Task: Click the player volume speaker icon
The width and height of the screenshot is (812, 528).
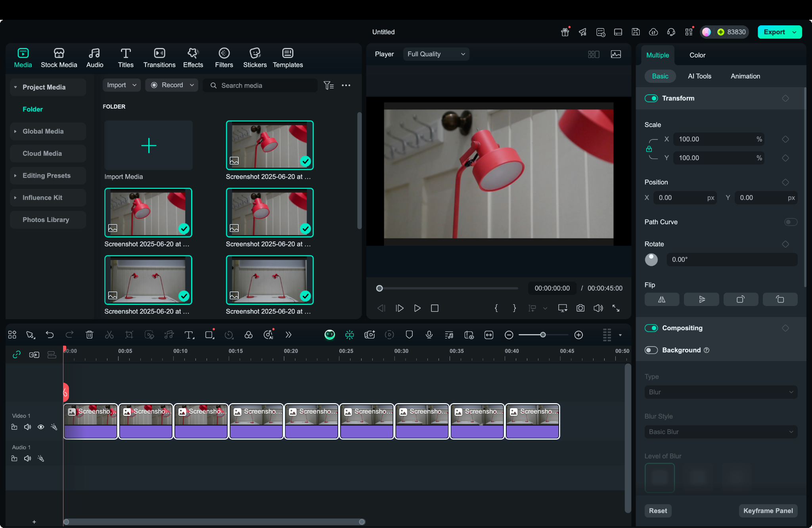Action: [598, 308]
